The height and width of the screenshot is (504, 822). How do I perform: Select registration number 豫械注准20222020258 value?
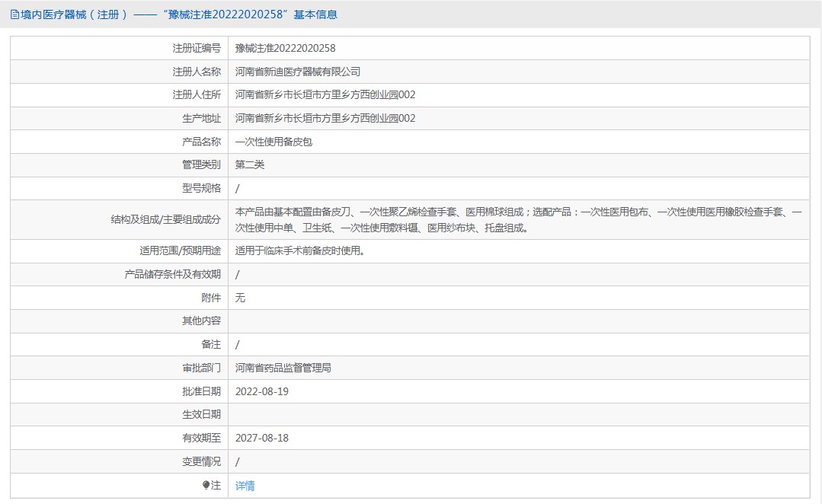(x=285, y=48)
